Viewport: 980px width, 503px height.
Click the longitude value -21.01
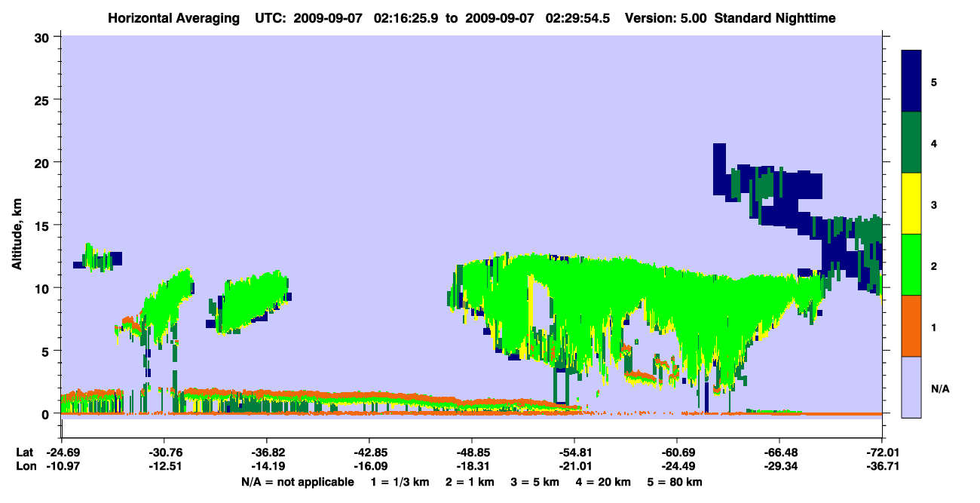point(574,466)
